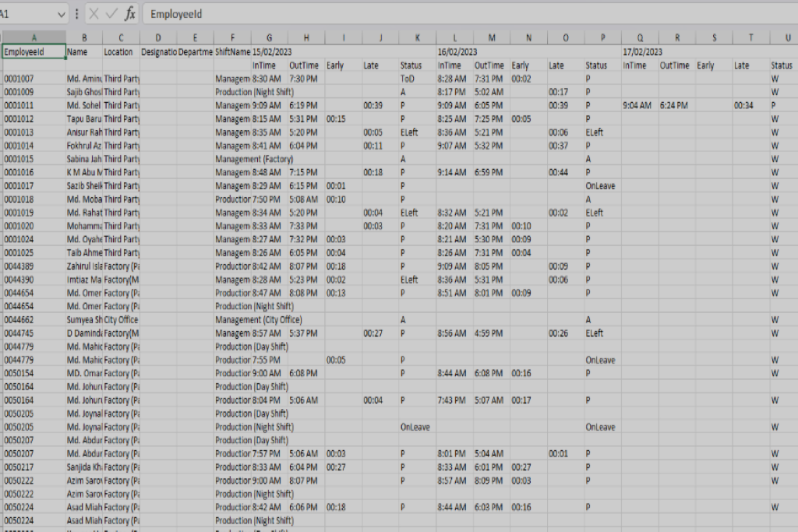Select the name cell D Daminda

(84, 333)
